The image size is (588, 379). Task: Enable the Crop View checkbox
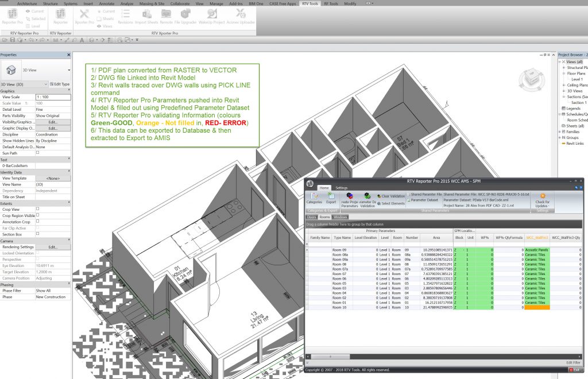click(38, 209)
